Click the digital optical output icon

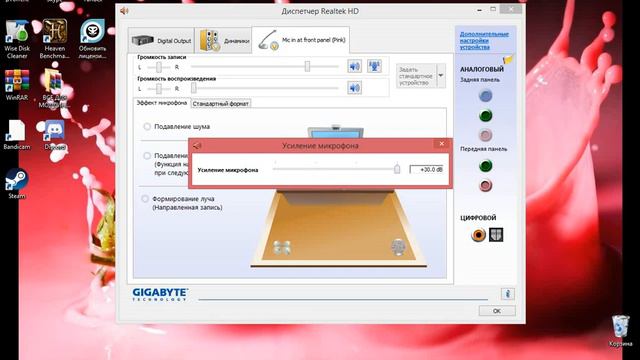[x=496, y=235]
